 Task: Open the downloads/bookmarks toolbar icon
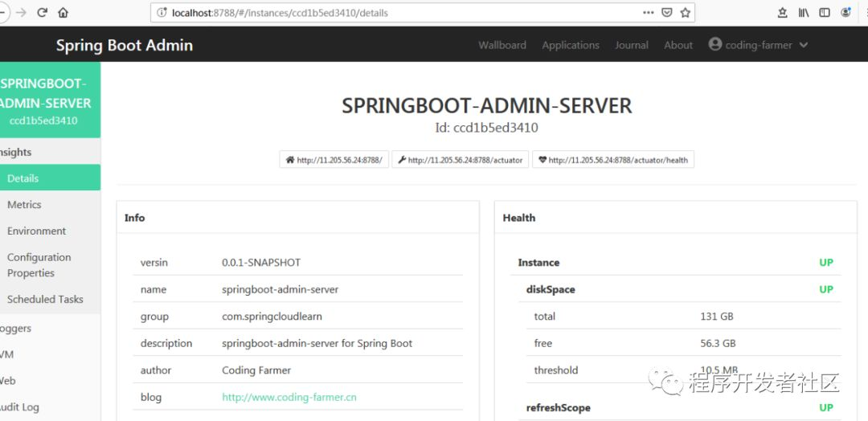point(782,13)
